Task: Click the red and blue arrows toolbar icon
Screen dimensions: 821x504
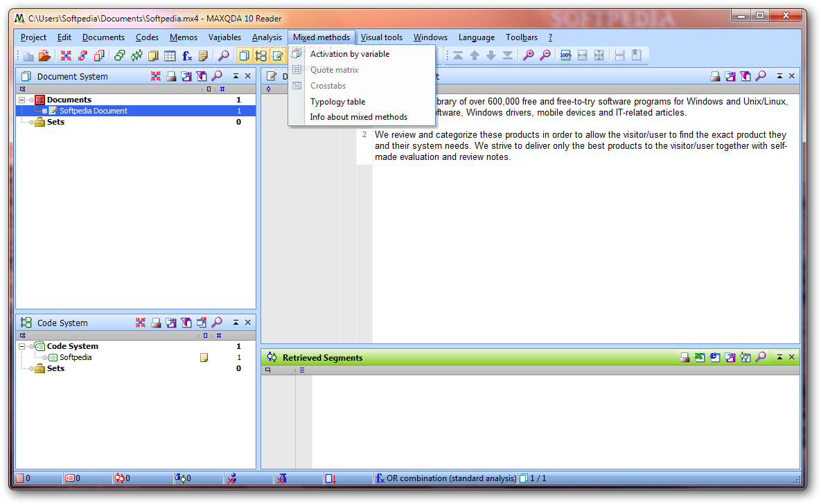Action: pos(82,55)
